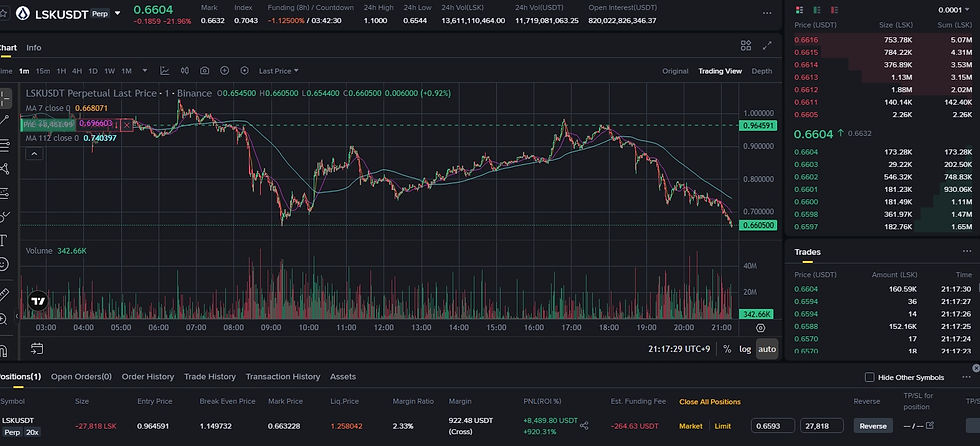
Task: Share the position PNL
Action: [584, 425]
